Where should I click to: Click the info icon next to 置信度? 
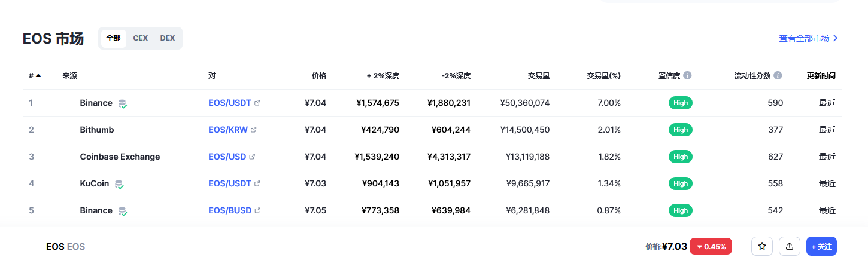tap(687, 76)
